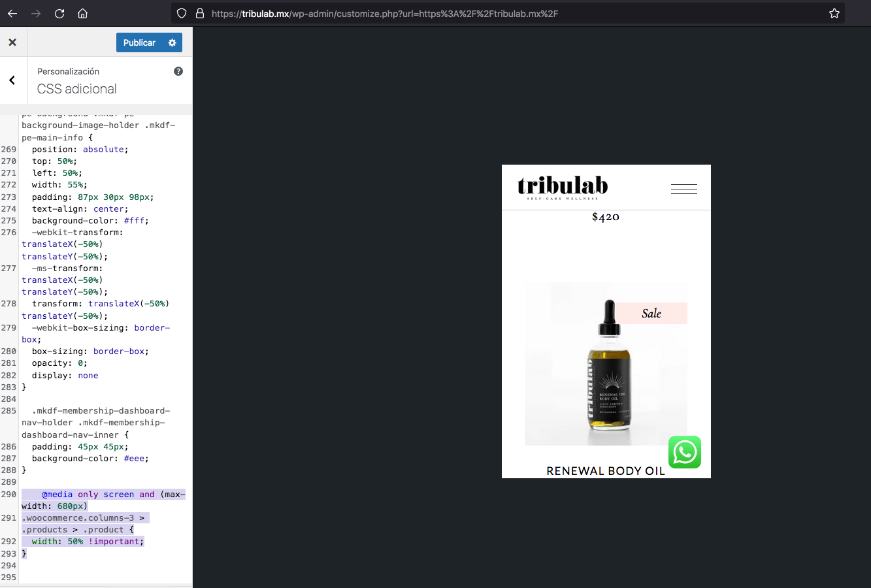This screenshot has height=588, width=871.
Task: Go back from CSS adicional section
Action: click(12, 80)
